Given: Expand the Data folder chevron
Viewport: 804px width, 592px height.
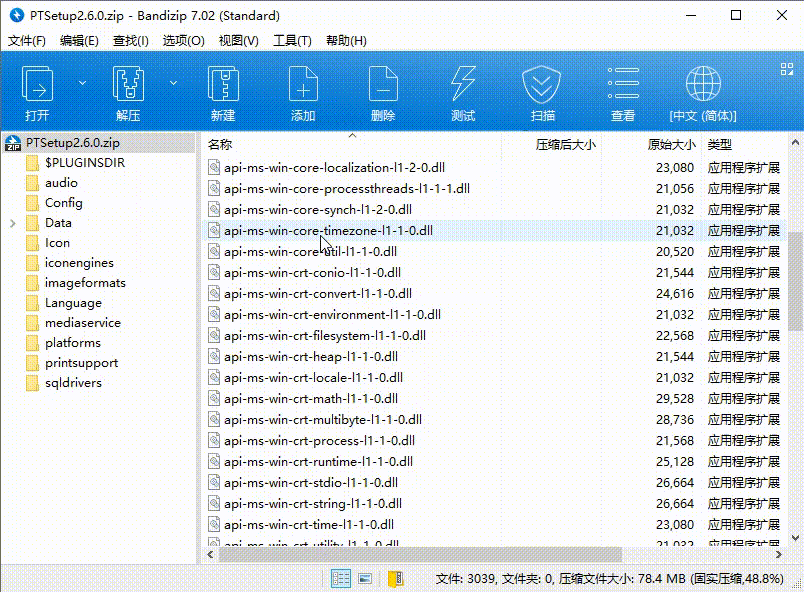Looking at the screenshot, I should [x=13, y=223].
